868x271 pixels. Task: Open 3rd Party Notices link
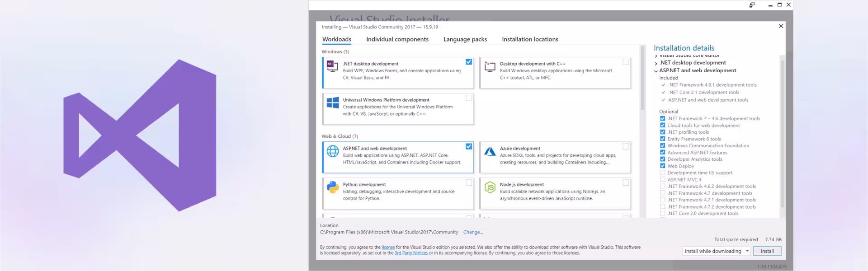pos(411,253)
